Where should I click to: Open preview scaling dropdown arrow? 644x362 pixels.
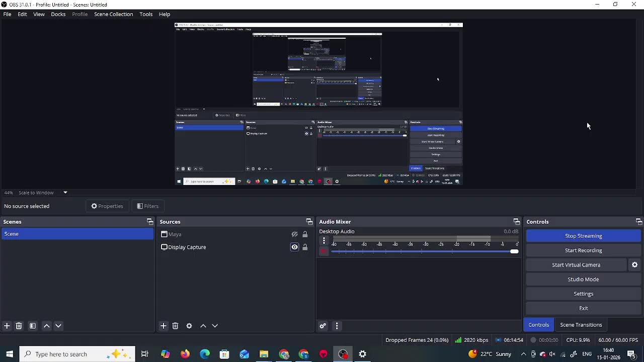pyautogui.click(x=65, y=193)
